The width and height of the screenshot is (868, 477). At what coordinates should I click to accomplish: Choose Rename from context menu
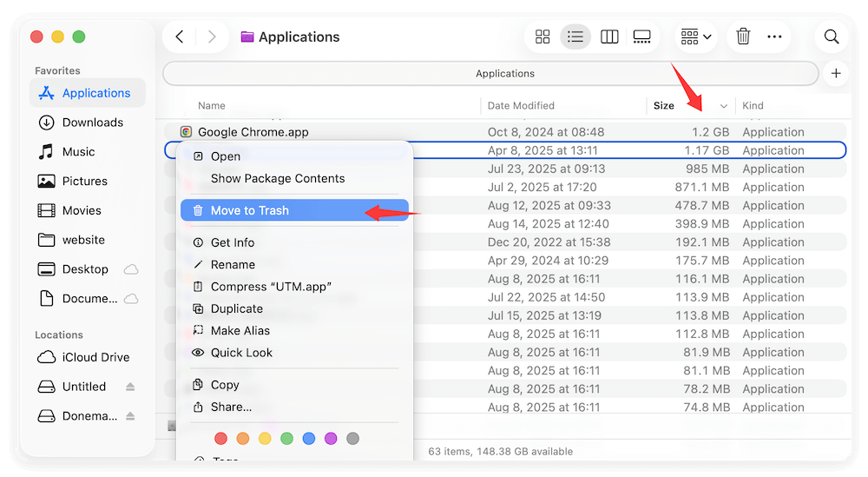pyautogui.click(x=294, y=264)
